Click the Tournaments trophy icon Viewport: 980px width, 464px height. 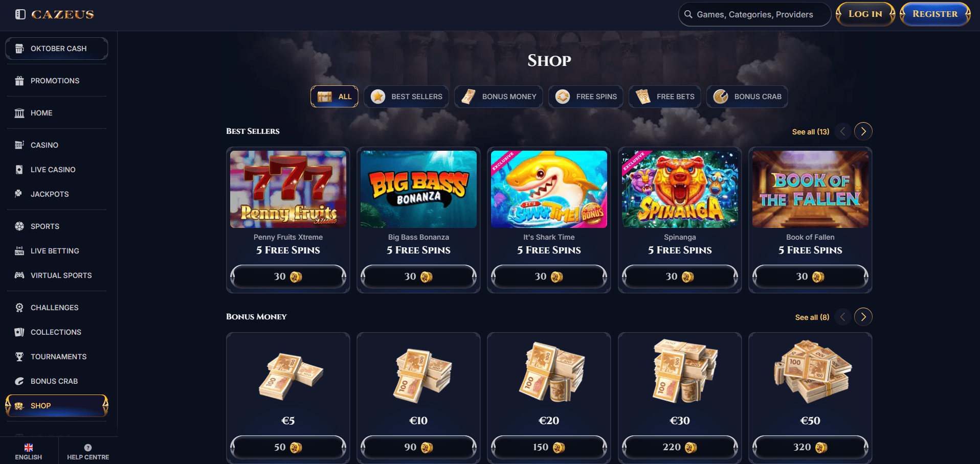tap(19, 357)
